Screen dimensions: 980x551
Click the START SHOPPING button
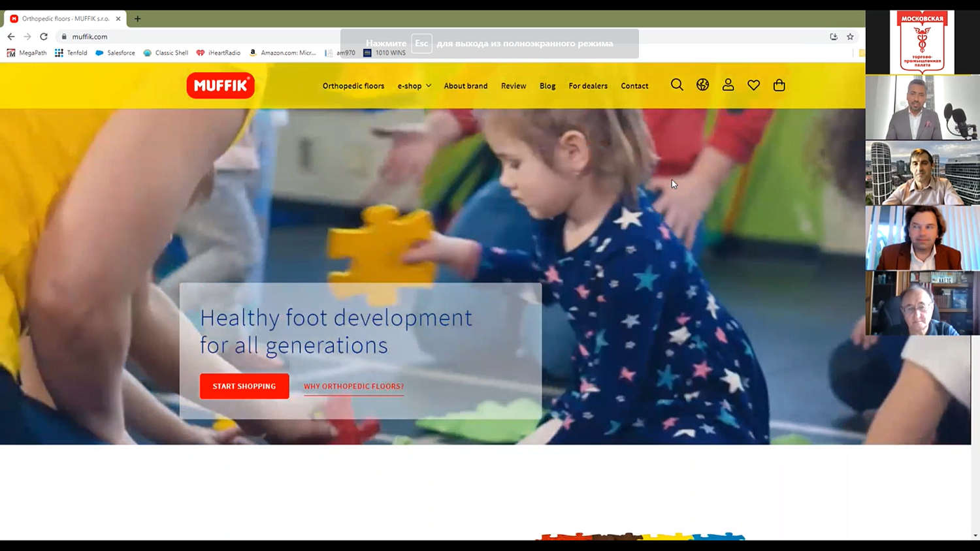(x=244, y=386)
